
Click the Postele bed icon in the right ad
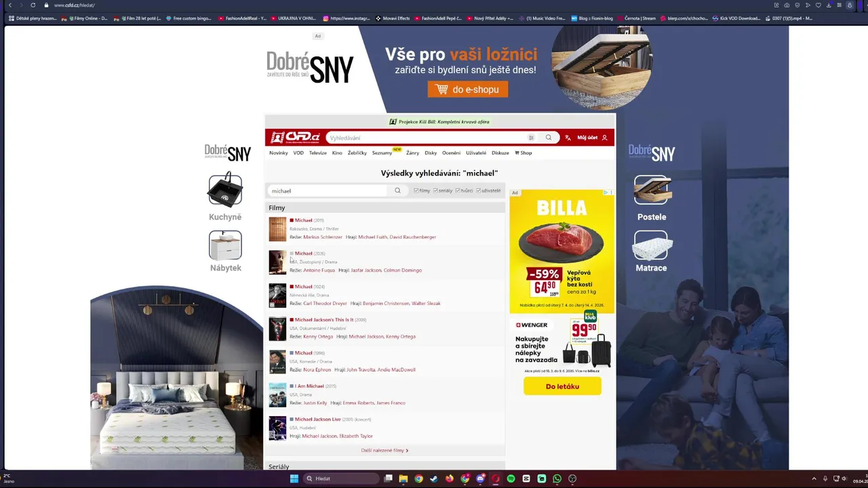652,190
